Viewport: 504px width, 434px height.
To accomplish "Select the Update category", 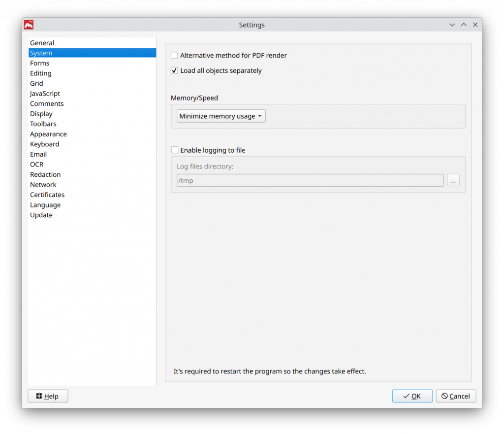I will (x=41, y=215).
